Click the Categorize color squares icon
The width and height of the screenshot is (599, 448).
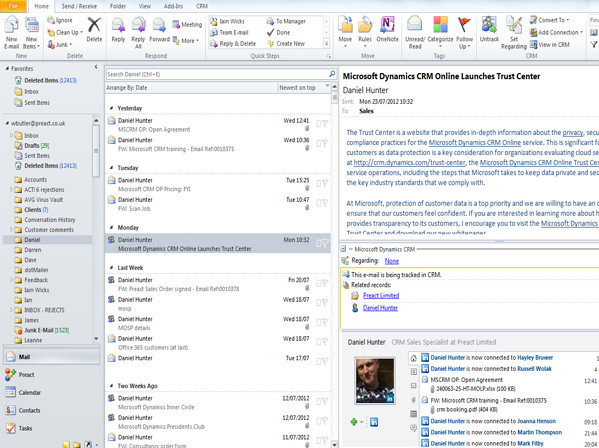(x=440, y=25)
